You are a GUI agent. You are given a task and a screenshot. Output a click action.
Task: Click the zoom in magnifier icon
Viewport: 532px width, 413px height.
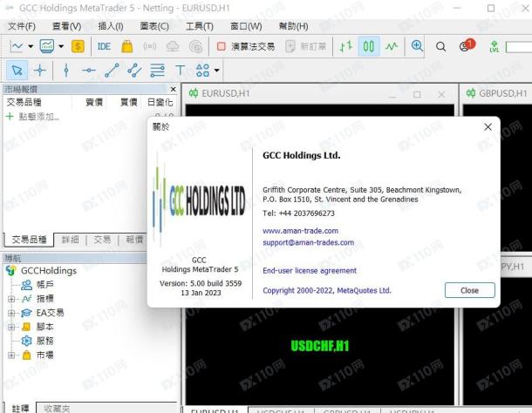[x=417, y=46]
